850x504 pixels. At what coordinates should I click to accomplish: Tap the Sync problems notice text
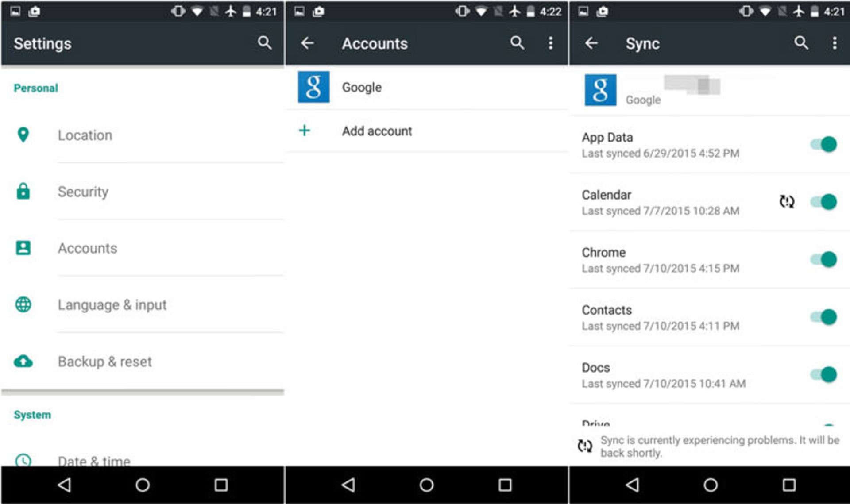click(x=720, y=446)
